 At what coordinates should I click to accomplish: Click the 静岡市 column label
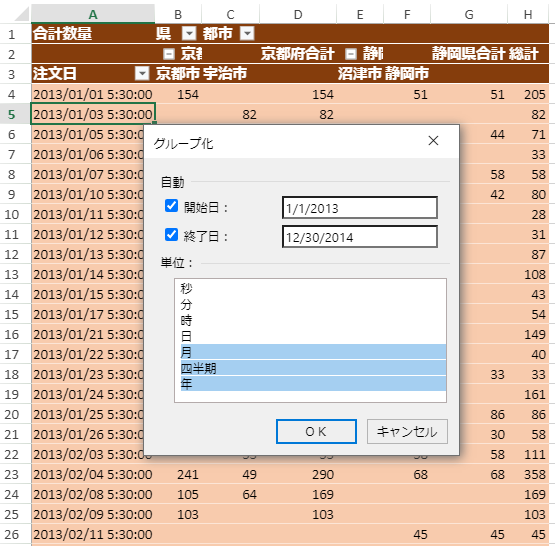pyautogui.click(x=407, y=74)
